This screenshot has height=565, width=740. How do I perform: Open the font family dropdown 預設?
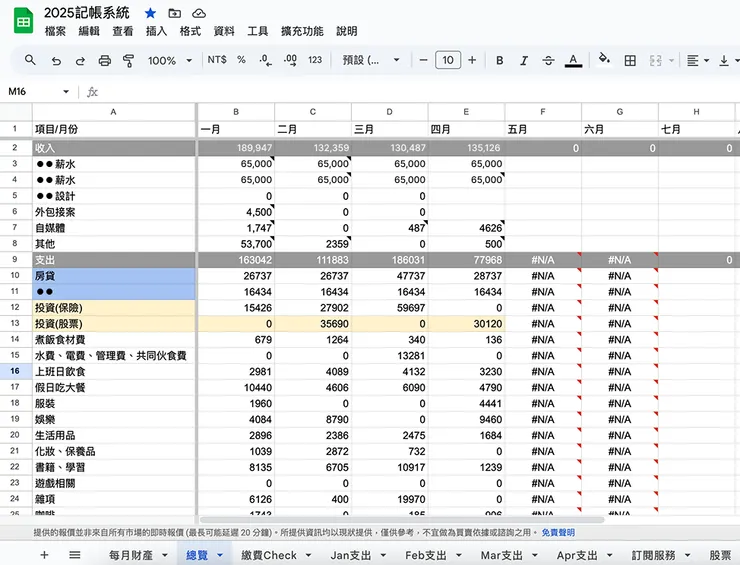(371, 60)
